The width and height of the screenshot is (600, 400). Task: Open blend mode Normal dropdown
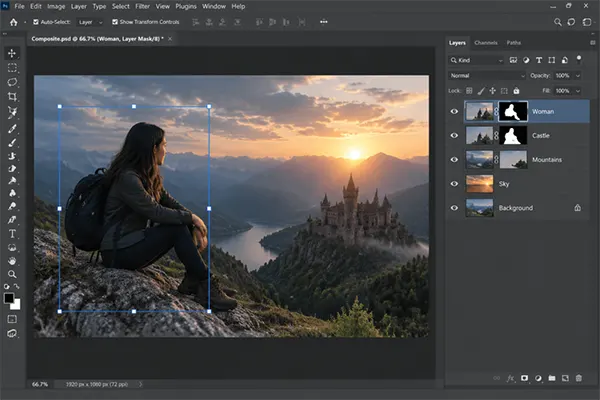pos(487,76)
